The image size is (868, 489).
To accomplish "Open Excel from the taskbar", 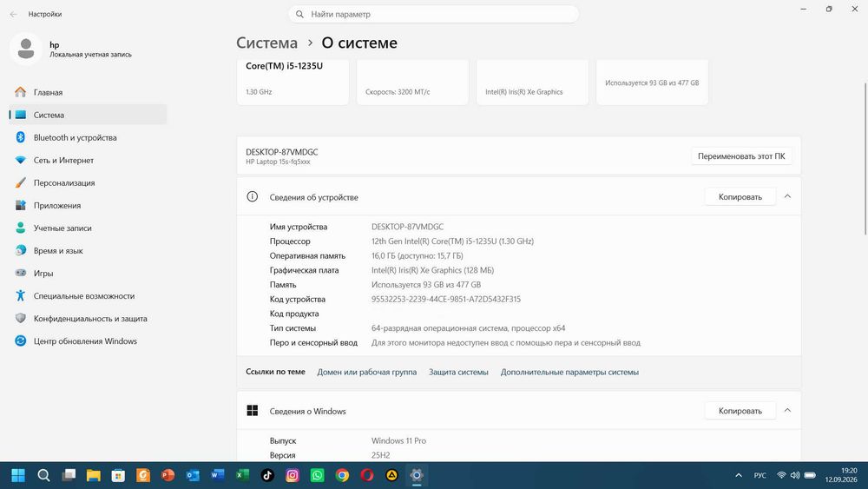I will (242, 475).
